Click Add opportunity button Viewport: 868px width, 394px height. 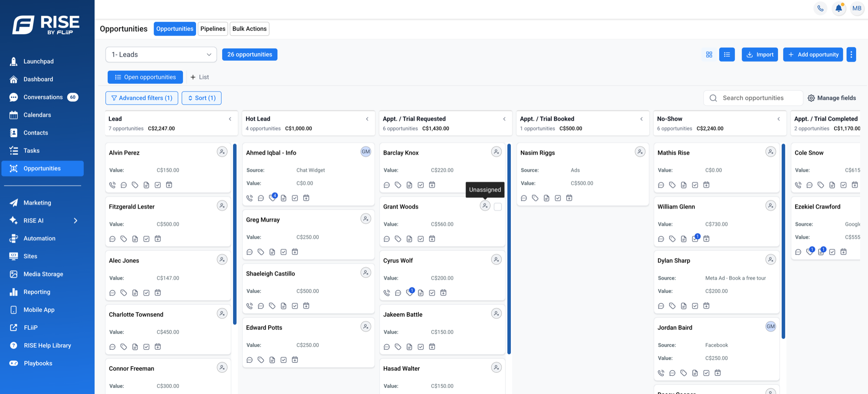(x=813, y=55)
